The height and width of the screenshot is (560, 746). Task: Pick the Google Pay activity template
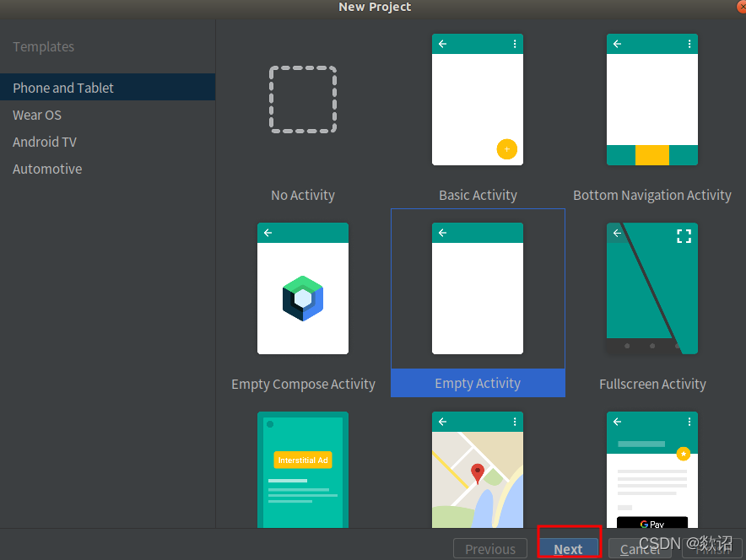pyautogui.click(x=652, y=470)
